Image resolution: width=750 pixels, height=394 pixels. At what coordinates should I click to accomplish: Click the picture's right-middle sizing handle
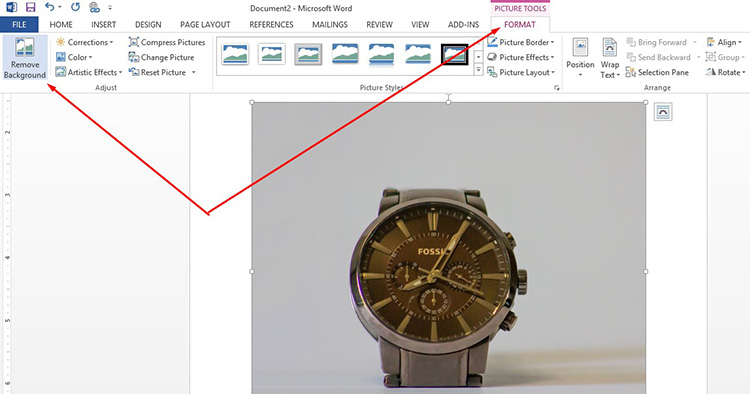click(x=646, y=271)
